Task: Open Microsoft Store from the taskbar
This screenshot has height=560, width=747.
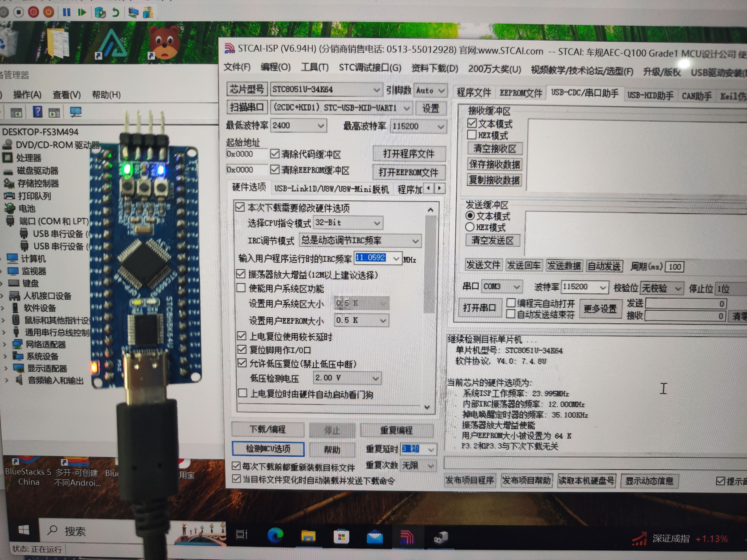Action: click(x=341, y=537)
